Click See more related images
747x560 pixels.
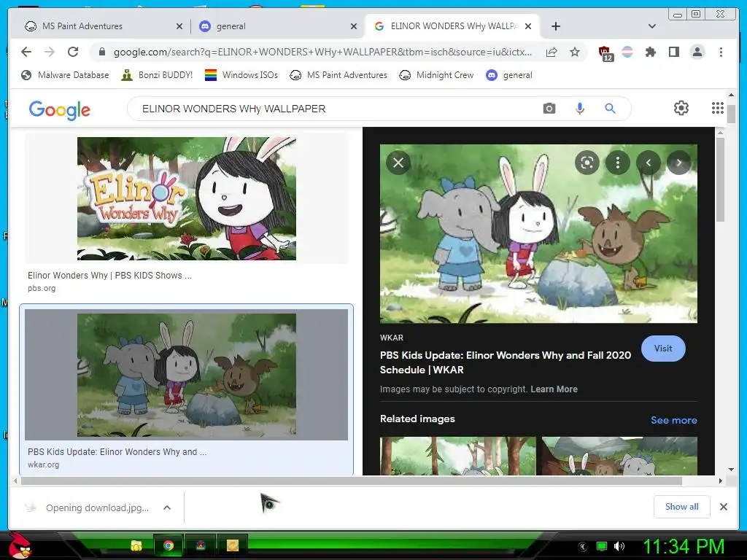pos(673,420)
